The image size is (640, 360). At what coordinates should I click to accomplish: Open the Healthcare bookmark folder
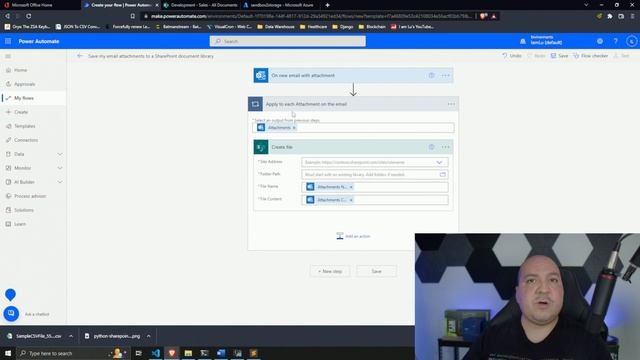(x=313, y=27)
